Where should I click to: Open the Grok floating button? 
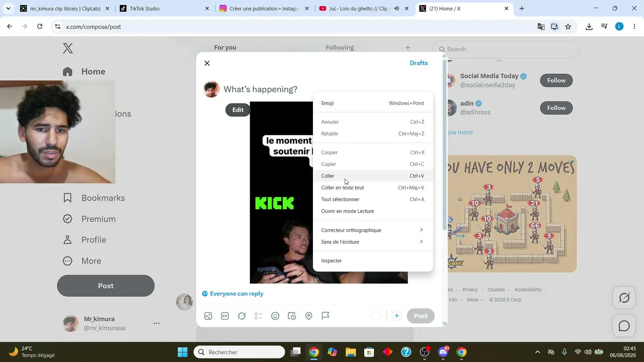pyautogui.click(x=624, y=298)
